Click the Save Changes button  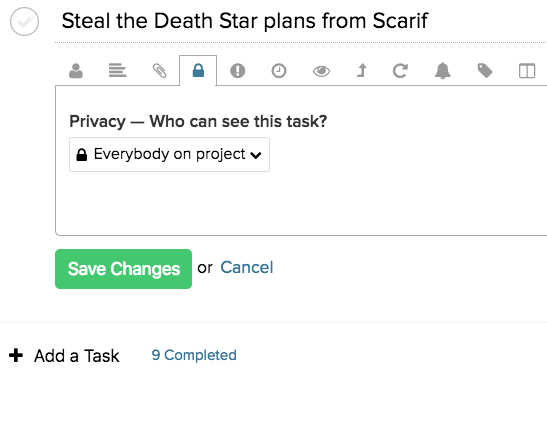coord(123,269)
